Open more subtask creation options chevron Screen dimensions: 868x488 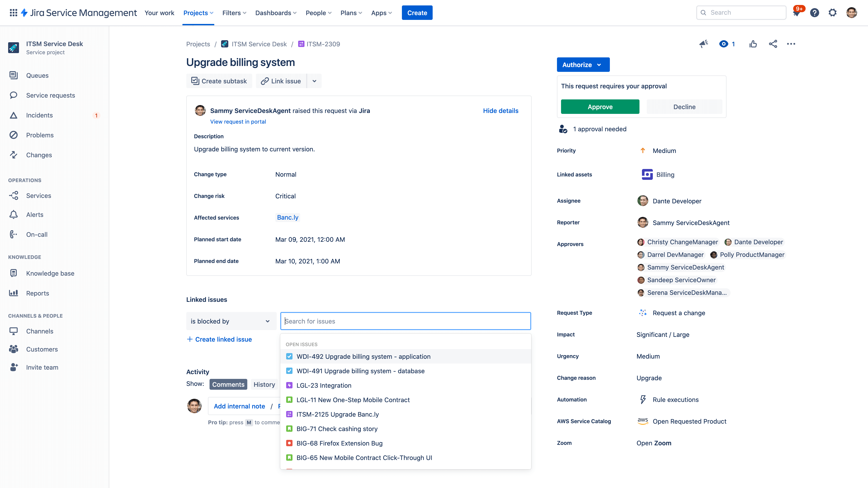pyautogui.click(x=314, y=81)
